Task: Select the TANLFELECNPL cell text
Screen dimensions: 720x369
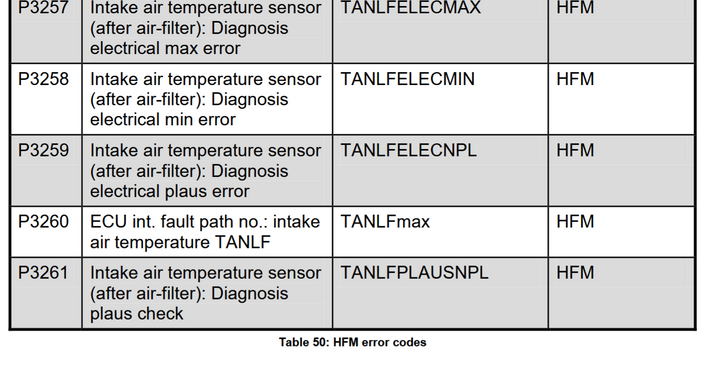Action: coord(408,151)
